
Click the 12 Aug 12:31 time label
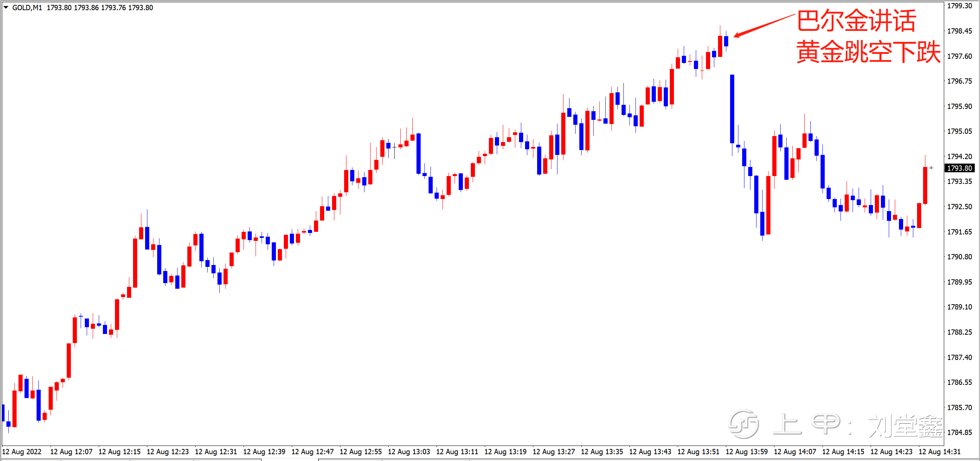pos(216,452)
